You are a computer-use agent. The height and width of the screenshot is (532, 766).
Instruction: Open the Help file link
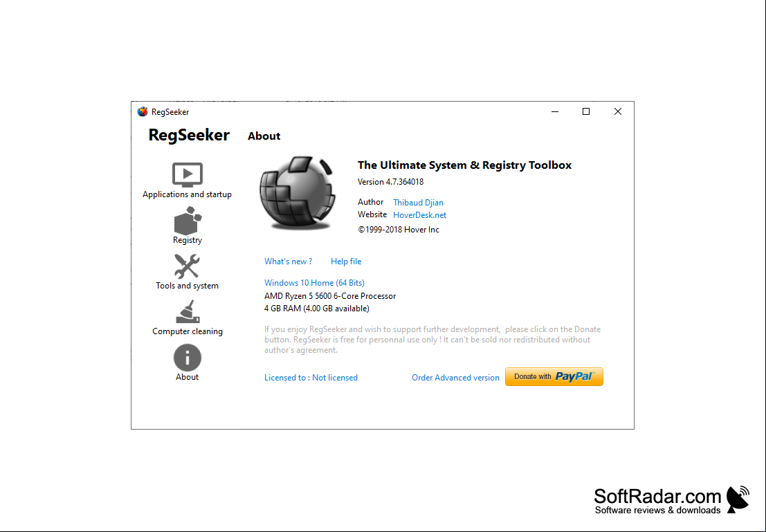346,262
